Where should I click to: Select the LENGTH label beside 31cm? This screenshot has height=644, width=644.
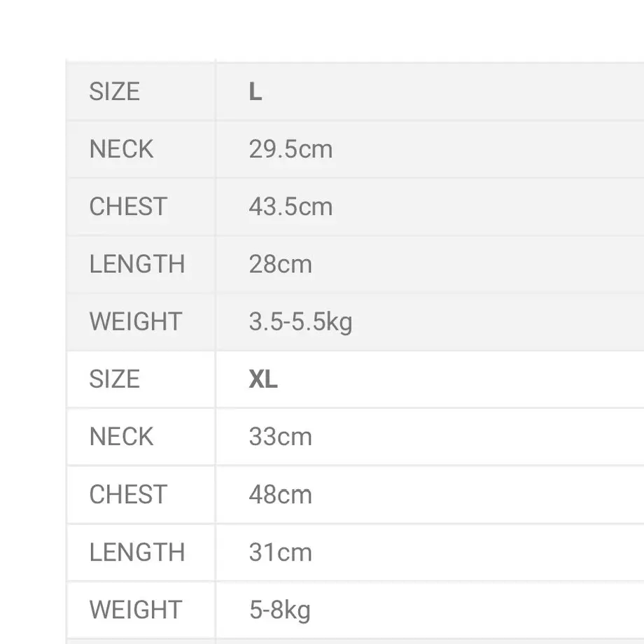[136, 552]
